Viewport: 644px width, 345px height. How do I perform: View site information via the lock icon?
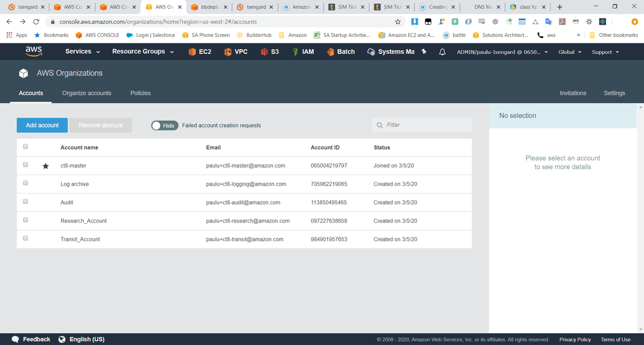click(x=53, y=22)
